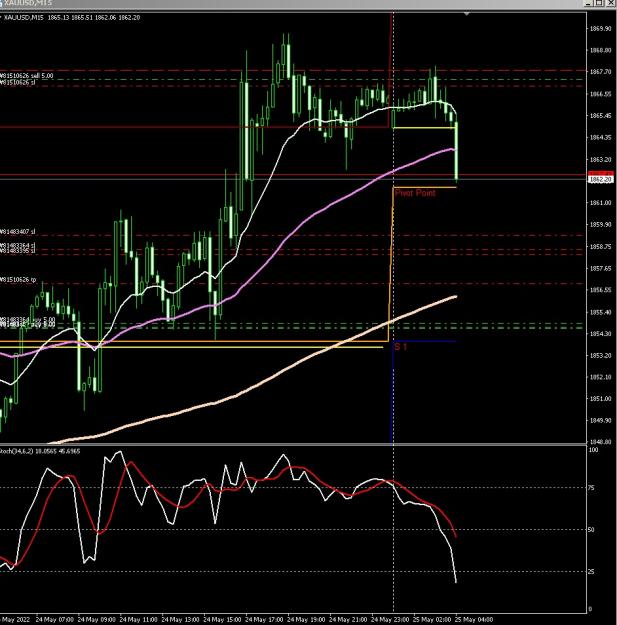Click the '24 May 19:00' time label

(x=306, y=620)
